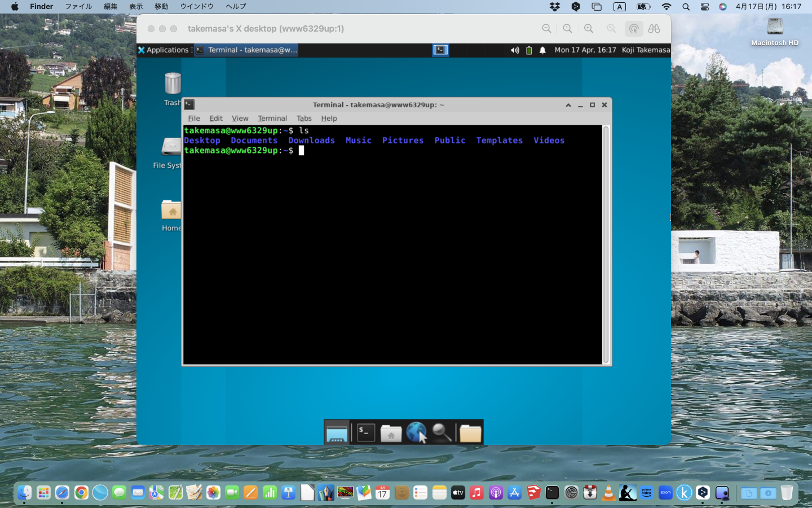Open the Applications menu in the Xfce panel
This screenshot has height=508, width=812.
164,50
